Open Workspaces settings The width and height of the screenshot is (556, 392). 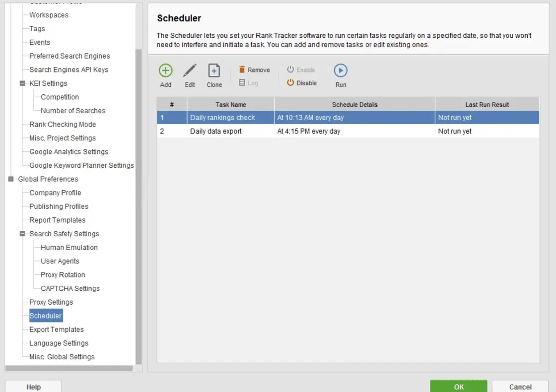(49, 15)
